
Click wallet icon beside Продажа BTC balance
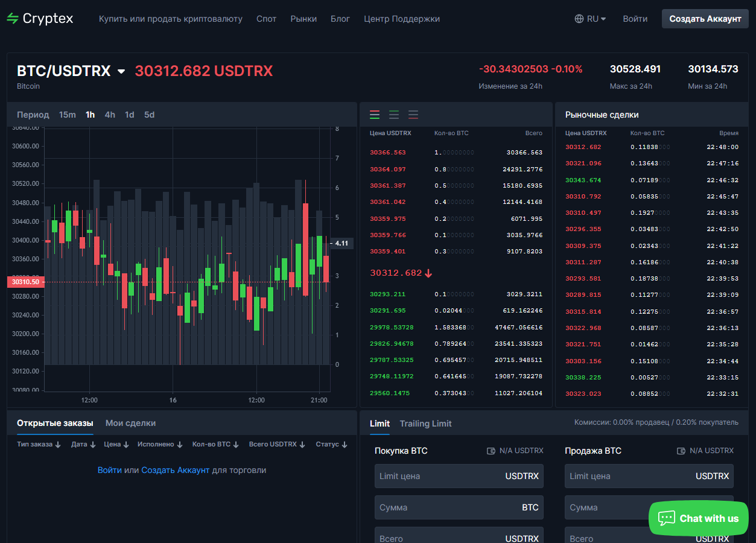(681, 451)
